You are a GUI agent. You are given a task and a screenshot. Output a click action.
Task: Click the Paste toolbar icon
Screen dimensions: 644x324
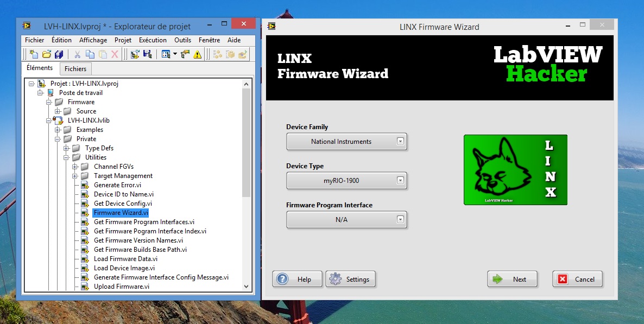103,54
